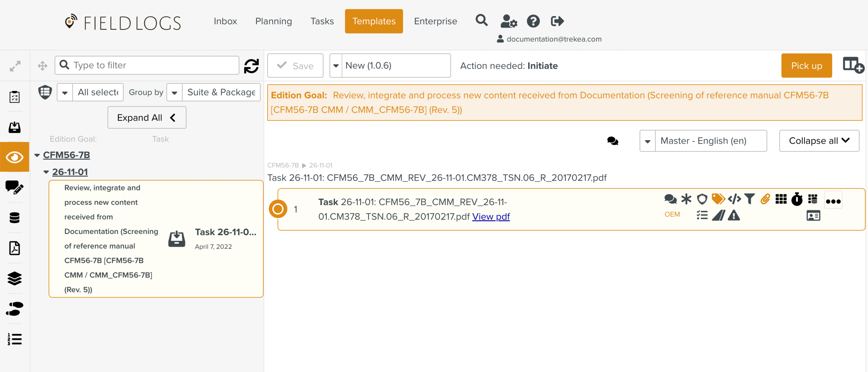Image resolution: width=868 pixels, height=372 pixels.
Task: Click the funnel filter icon in task row
Action: click(750, 199)
